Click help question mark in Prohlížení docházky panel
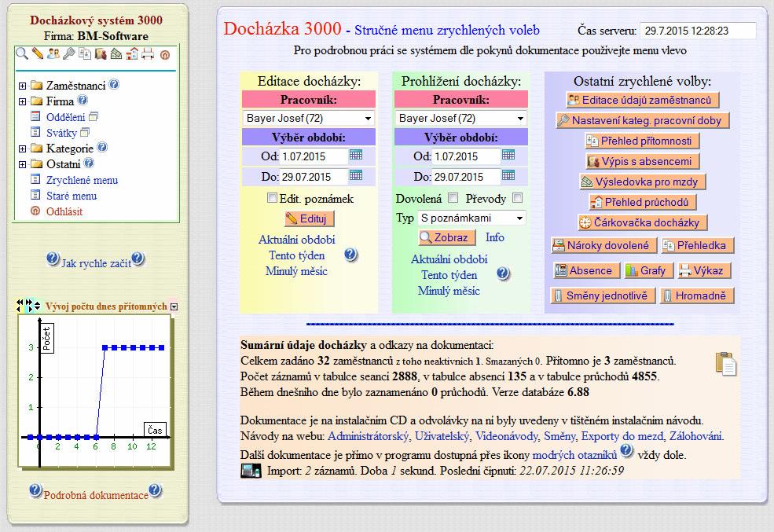The width and height of the screenshot is (774, 532). pyautogui.click(x=504, y=274)
